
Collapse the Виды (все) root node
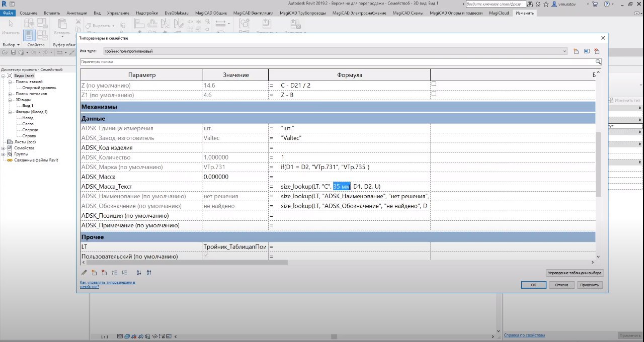(x=3, y=75)
